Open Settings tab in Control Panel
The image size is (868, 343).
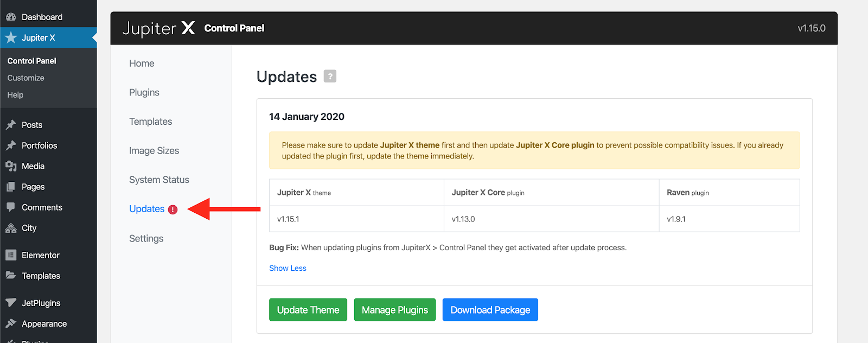coord(146,238)
